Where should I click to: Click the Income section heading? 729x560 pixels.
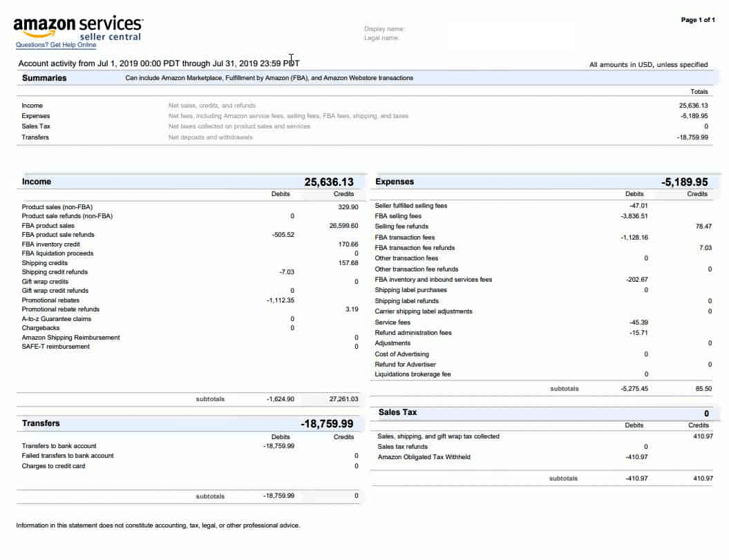coord(36,182)
